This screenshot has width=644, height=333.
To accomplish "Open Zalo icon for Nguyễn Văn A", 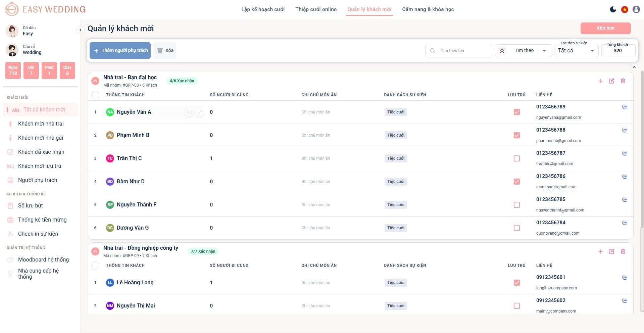I will tap(625, 107).
